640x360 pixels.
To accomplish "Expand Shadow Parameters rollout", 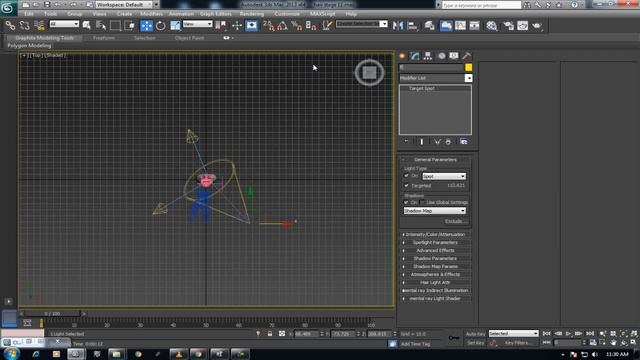I will point(435,258).
